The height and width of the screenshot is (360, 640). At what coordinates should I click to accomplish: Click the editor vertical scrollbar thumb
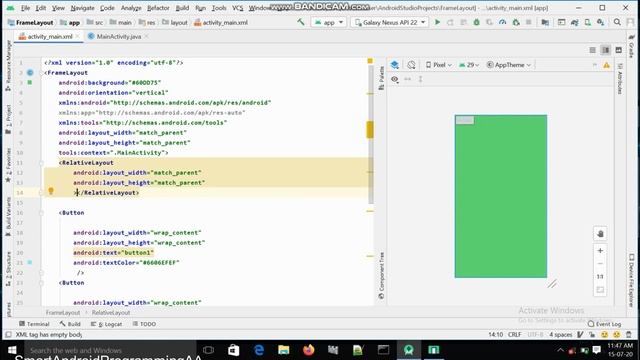(370, 135)
